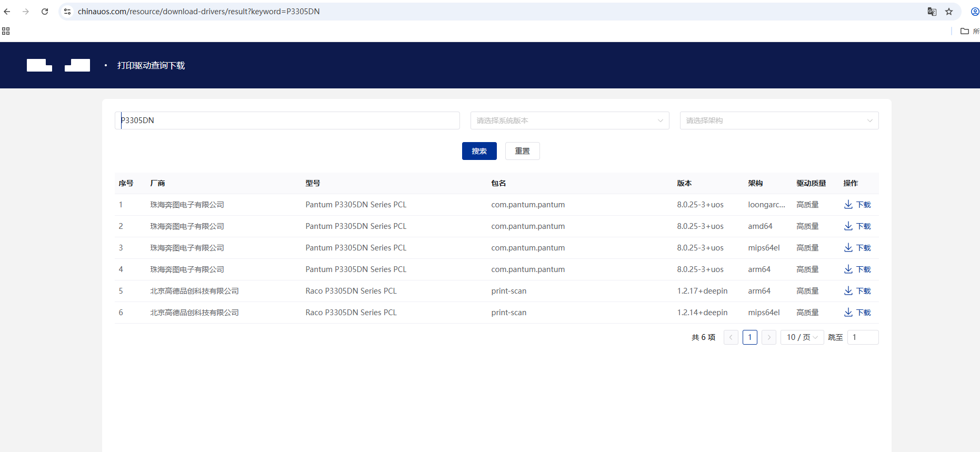Click Pantum P3305DN Series PCL in row 2
This screenshot has width=980, height=452.
(356, 226)
